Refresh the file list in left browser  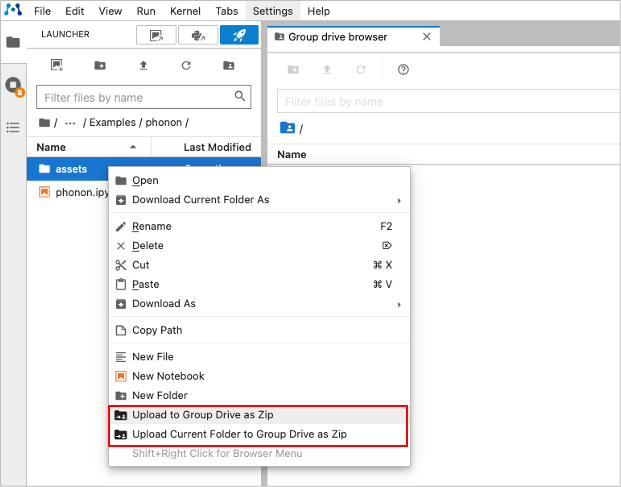coord(186,66)
